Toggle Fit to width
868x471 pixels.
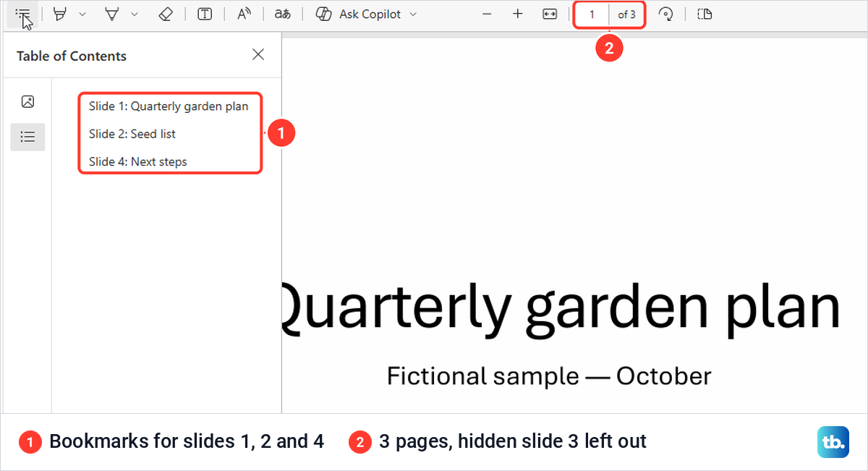550,14
